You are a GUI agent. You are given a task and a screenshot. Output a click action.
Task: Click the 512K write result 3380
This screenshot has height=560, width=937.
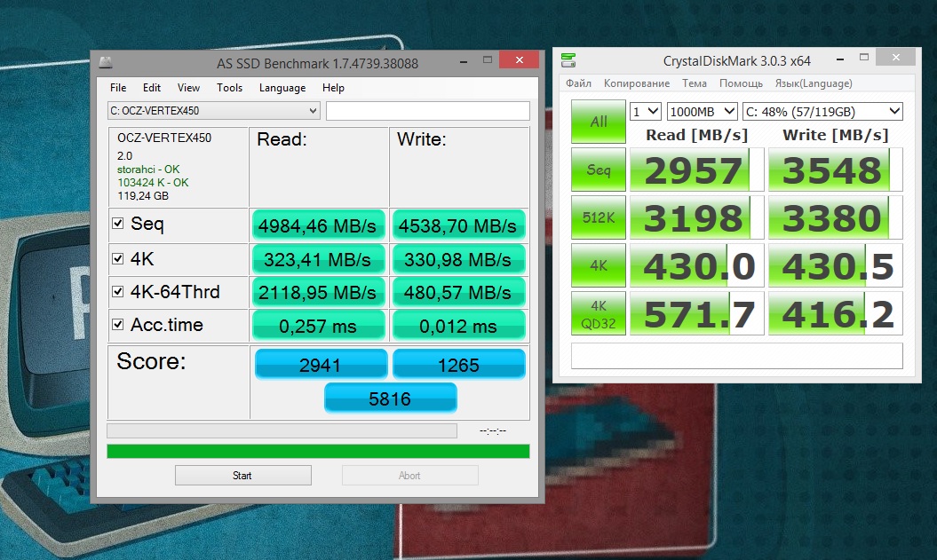pos(836,218)
